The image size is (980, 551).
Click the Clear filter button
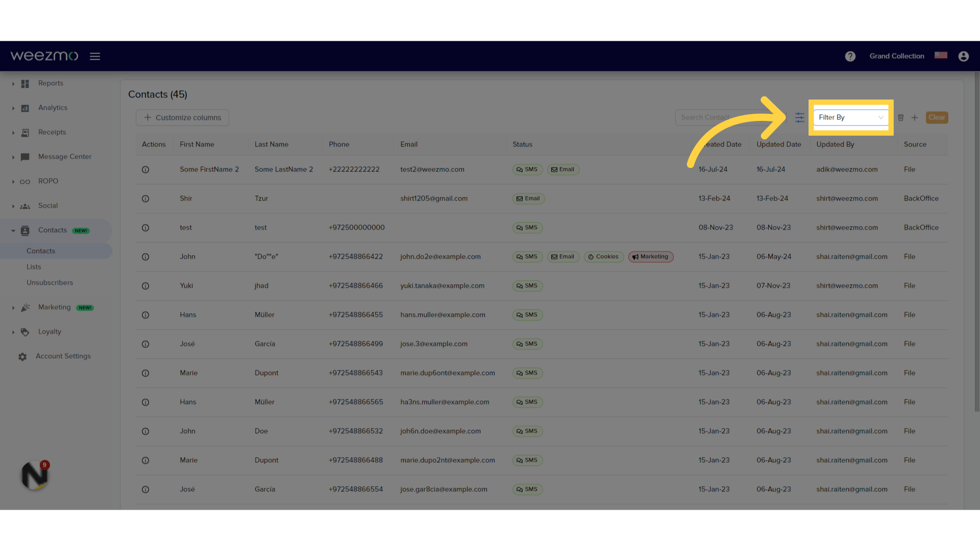tap(936, 117)
